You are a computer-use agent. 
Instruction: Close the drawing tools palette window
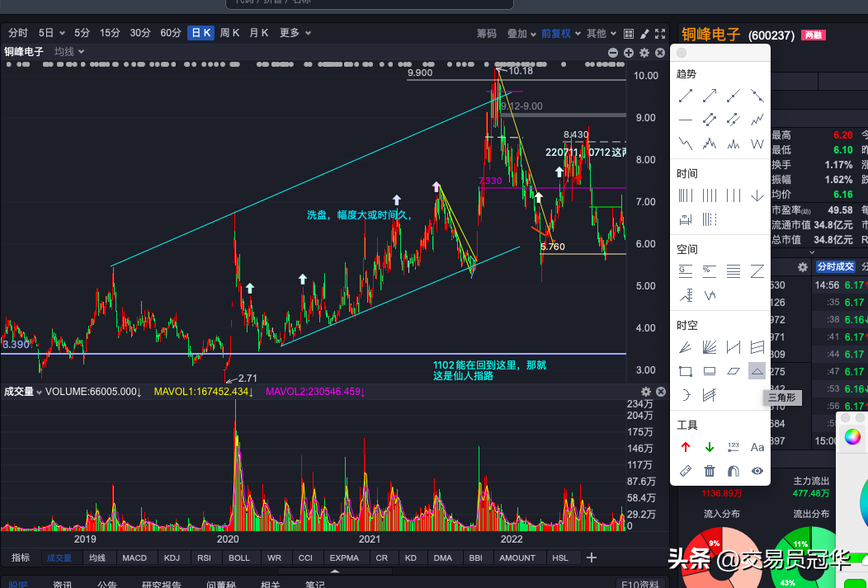pyautogui.click(x=682, y=53)
